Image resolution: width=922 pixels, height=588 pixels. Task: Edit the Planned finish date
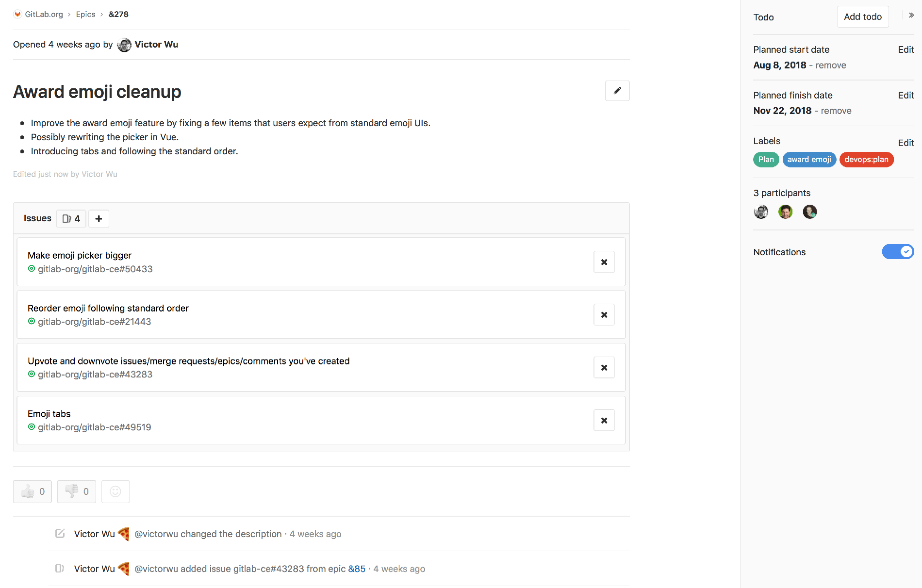tap(906, 95)
